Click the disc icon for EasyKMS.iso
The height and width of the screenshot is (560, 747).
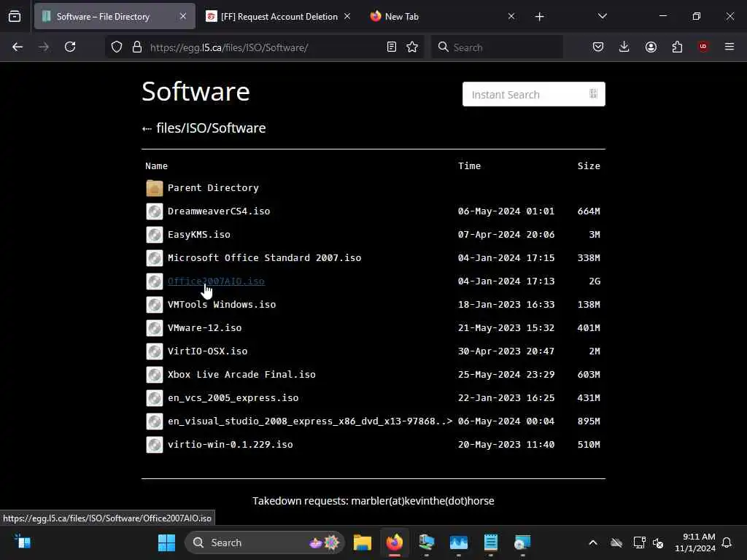[155, 235]
